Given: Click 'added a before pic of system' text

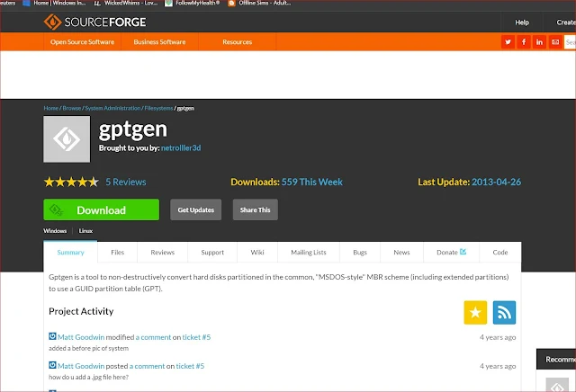Looking at the screenshot, I should point(88,348).
